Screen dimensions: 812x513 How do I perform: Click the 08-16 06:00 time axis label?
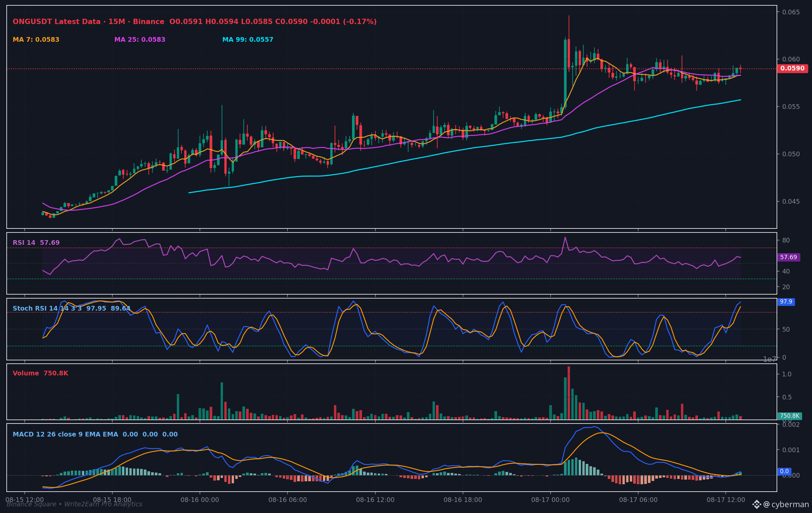(287, 500)
